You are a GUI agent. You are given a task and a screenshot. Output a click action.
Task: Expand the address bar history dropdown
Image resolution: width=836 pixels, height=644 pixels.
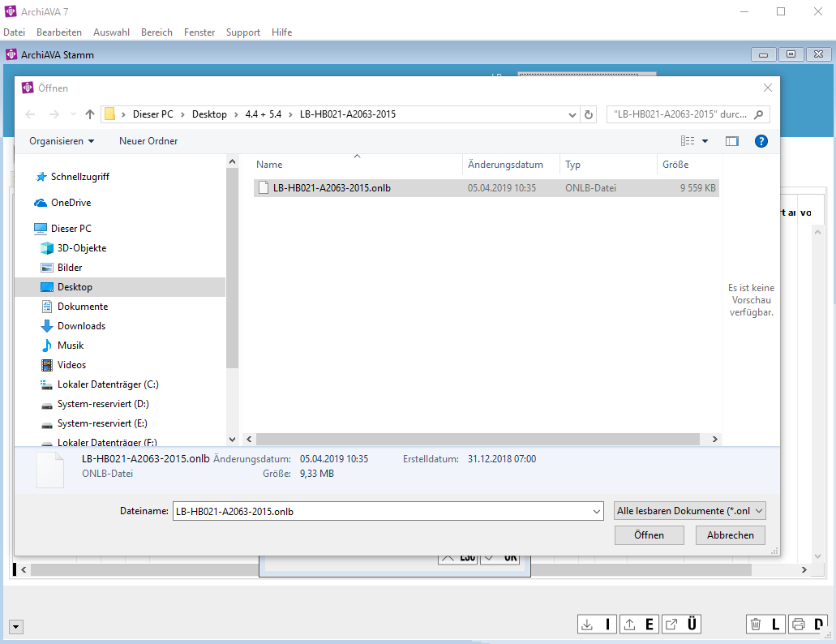[572, 114]
